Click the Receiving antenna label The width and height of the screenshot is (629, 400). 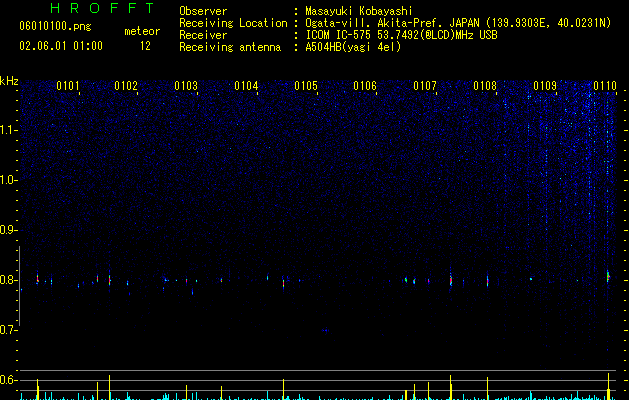pos(230,47)
